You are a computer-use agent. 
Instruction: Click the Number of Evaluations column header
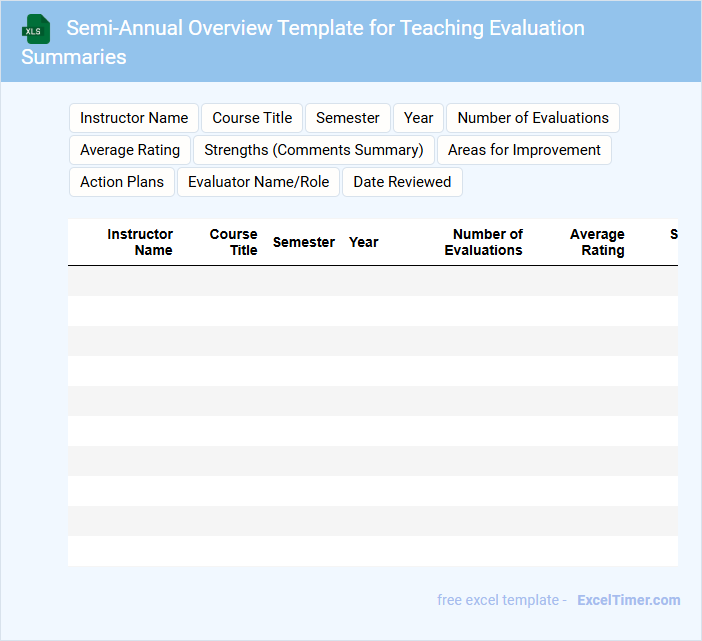tap(483, 242)
